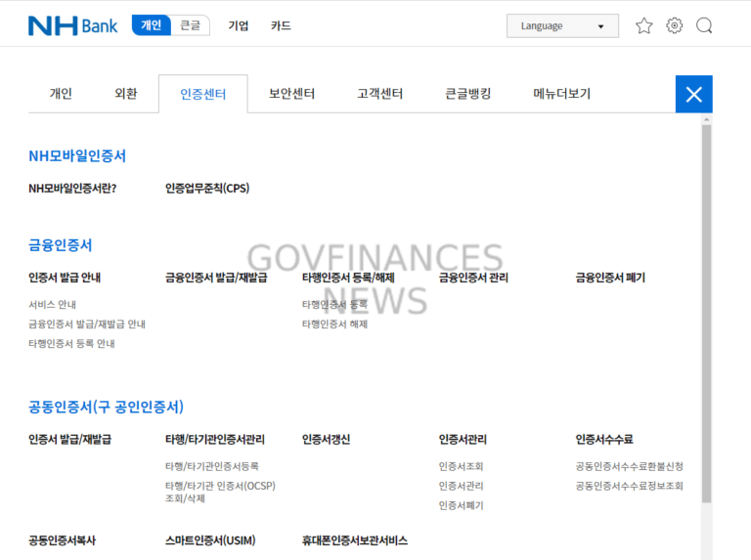The height and width of the screenshot is (560, 751).
Task: Switch to the 큰글뱅킹 tab
Action: (468, 94)
